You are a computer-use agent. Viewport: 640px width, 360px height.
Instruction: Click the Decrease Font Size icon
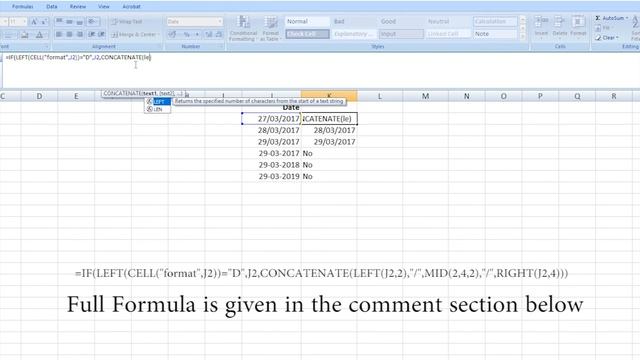click(43, 22)
